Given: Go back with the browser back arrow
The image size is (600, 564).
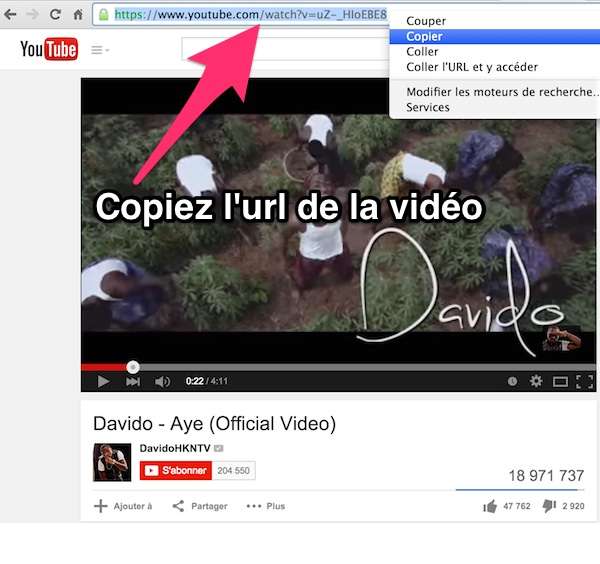Looking at the screenshot, I should (x=10, y=15).
